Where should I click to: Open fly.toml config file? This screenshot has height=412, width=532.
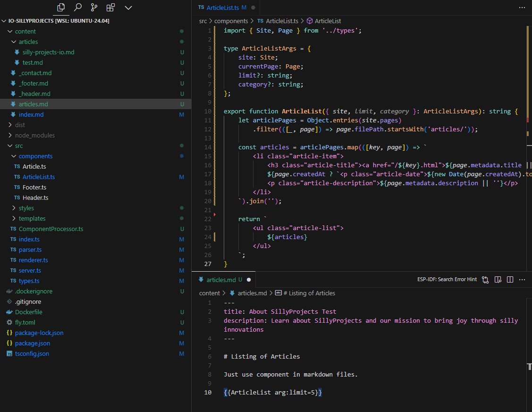pyautogui.click(x=96, y=322)
